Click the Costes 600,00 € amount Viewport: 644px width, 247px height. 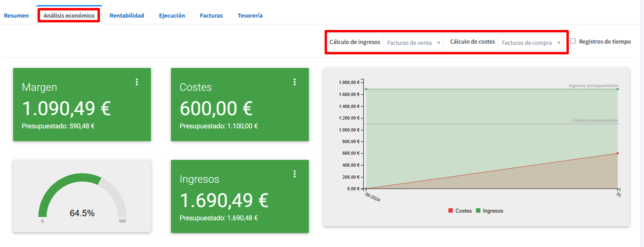pos(216,108)
